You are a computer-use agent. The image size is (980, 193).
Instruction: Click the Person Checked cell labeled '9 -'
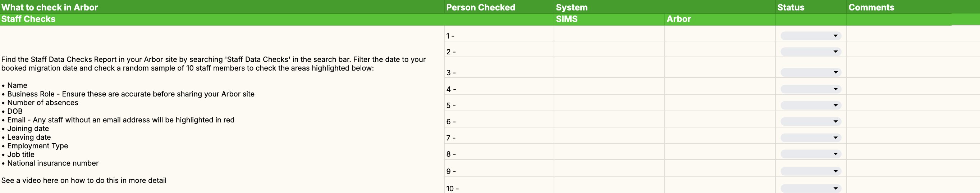[498, 171]
